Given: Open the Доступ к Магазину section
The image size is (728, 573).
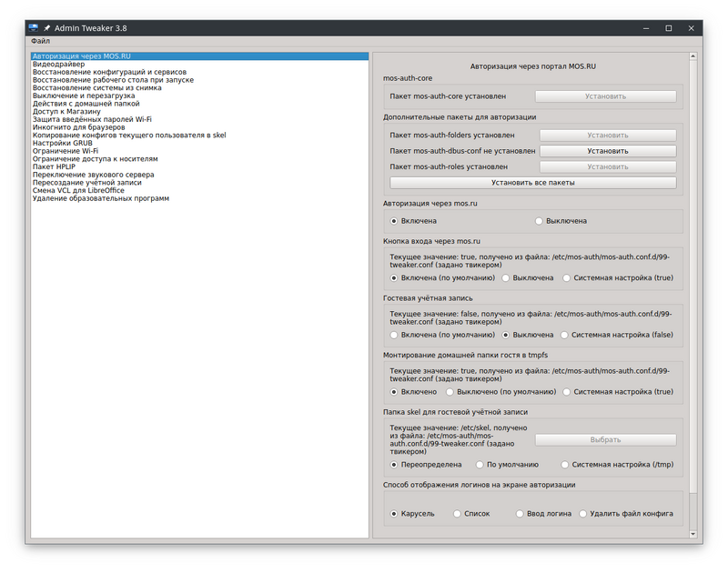Looking at the screenshot, I should 63,112.
